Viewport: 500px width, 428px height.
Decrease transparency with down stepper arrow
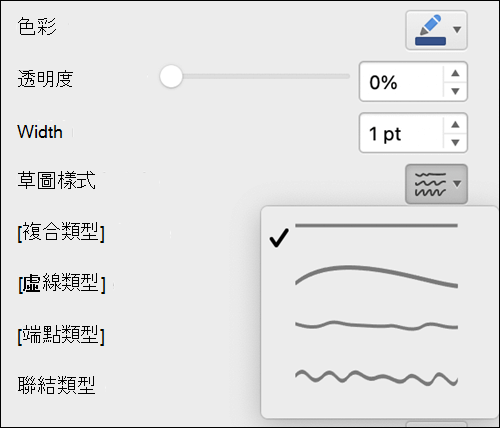pyautogui.click(x=455, y=91)
